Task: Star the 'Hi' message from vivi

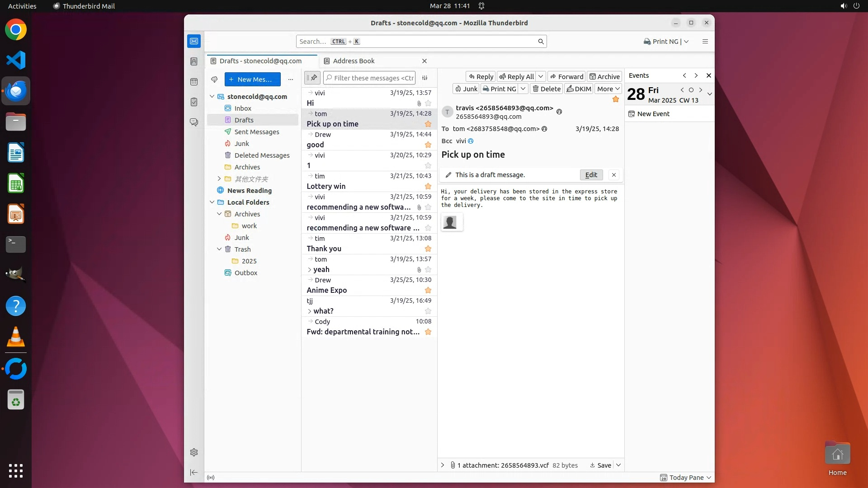Action: (x=428, y=103)
